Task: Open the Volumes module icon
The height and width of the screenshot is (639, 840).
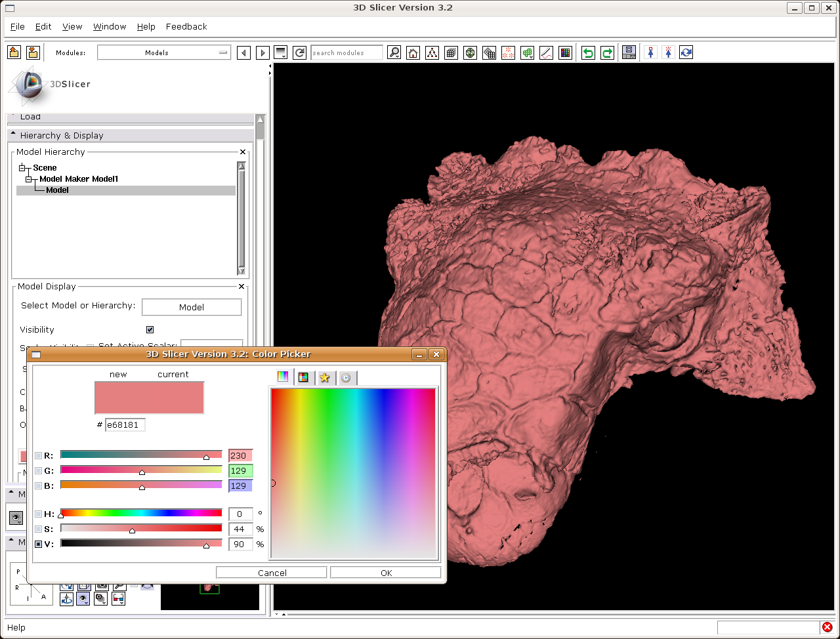Action: [451, 52]
